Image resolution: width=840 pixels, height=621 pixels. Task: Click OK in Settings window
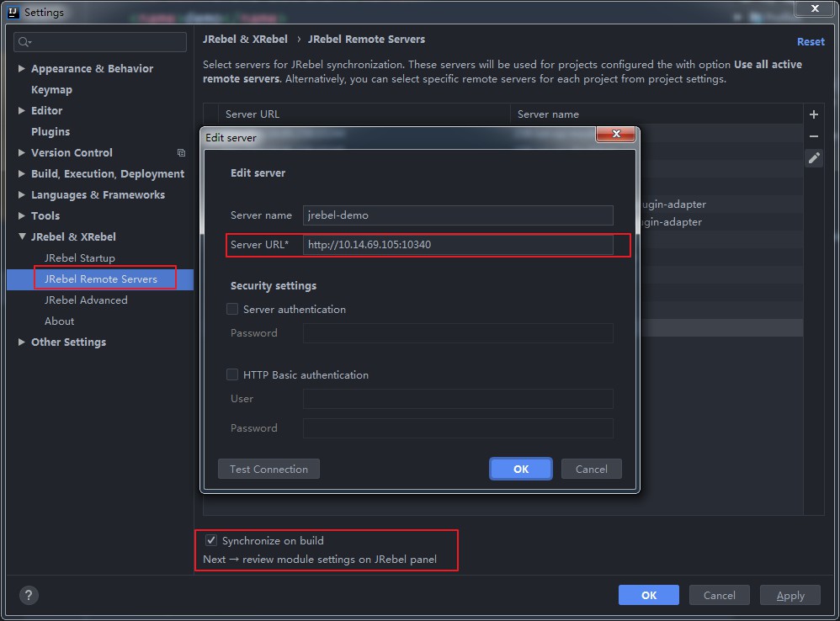(x=649, y=595)
